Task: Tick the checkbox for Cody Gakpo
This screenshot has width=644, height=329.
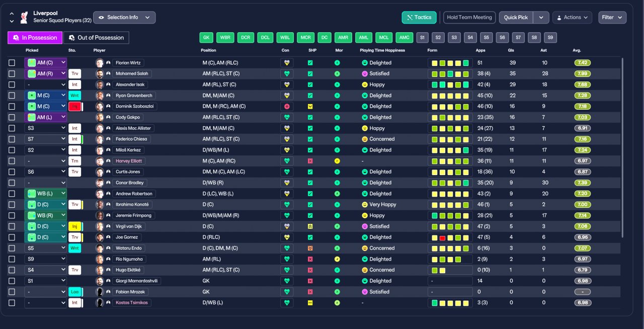Action: (x=12, y=117)
